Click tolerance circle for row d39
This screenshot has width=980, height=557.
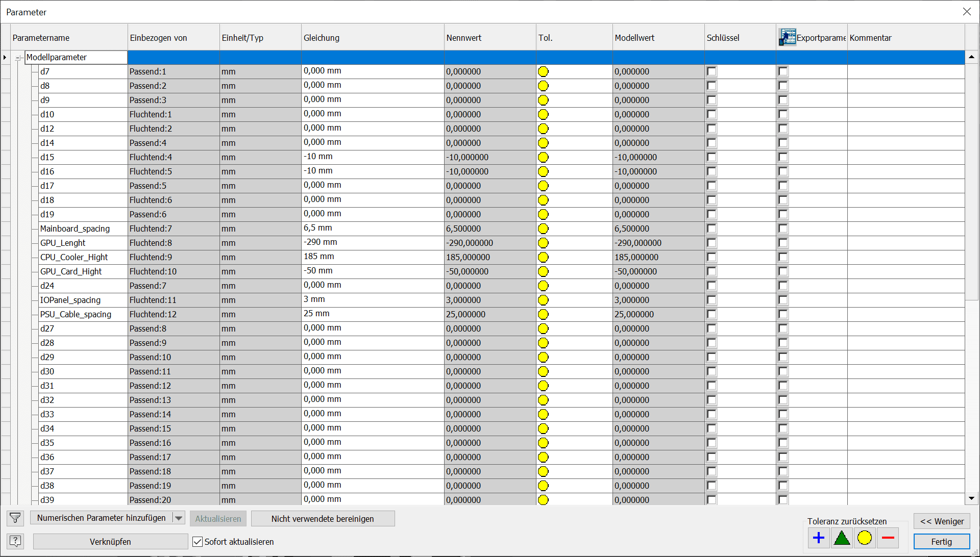pos(543,500)
